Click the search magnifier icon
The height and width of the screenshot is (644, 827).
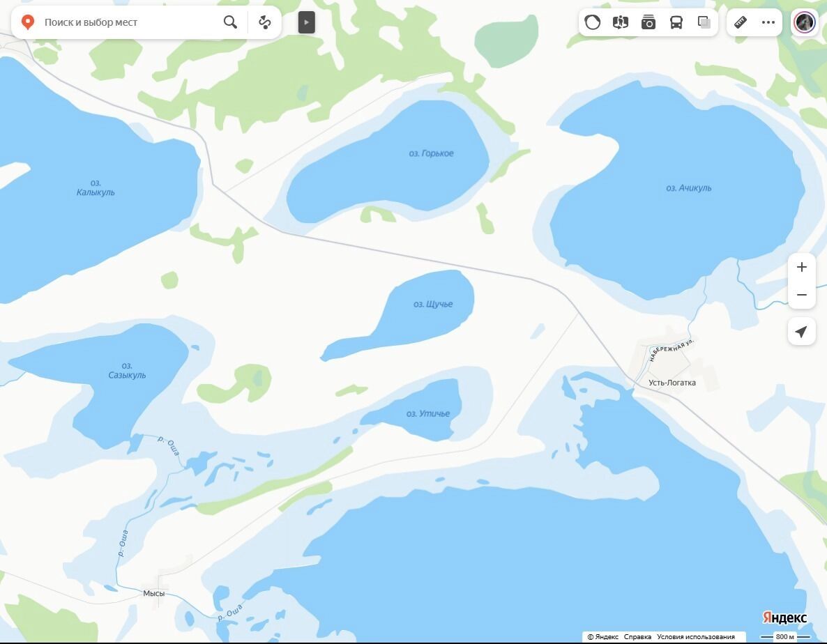[x=230, y=22]
